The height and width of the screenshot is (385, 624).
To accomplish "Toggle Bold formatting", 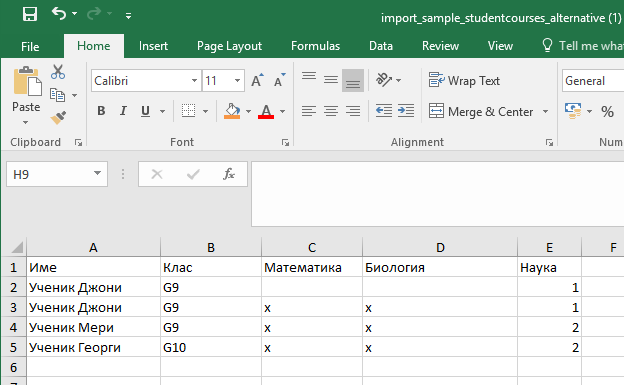I will pos(101,111).
